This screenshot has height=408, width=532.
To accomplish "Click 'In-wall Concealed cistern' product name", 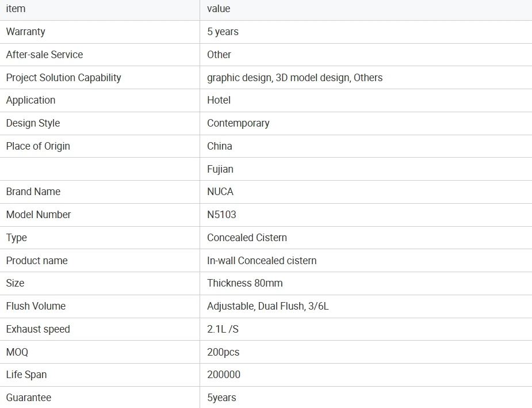I will (262, 261).
